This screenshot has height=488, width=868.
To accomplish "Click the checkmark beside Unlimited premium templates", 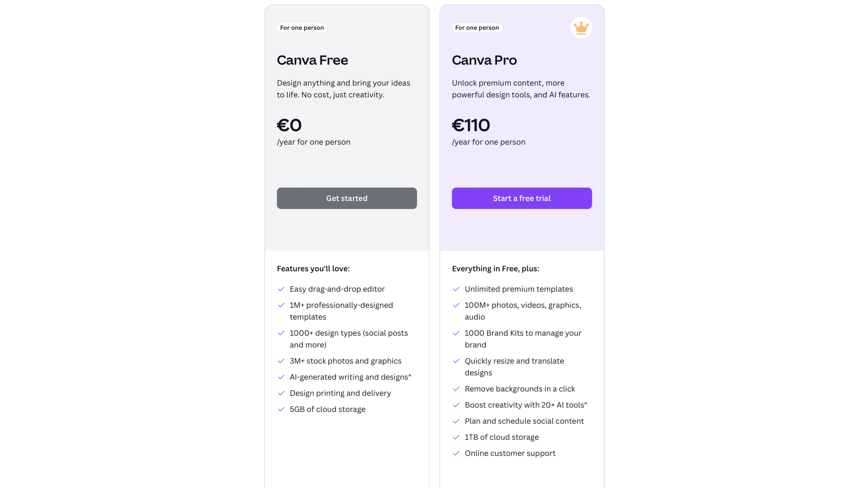I will tap(456, 289).
